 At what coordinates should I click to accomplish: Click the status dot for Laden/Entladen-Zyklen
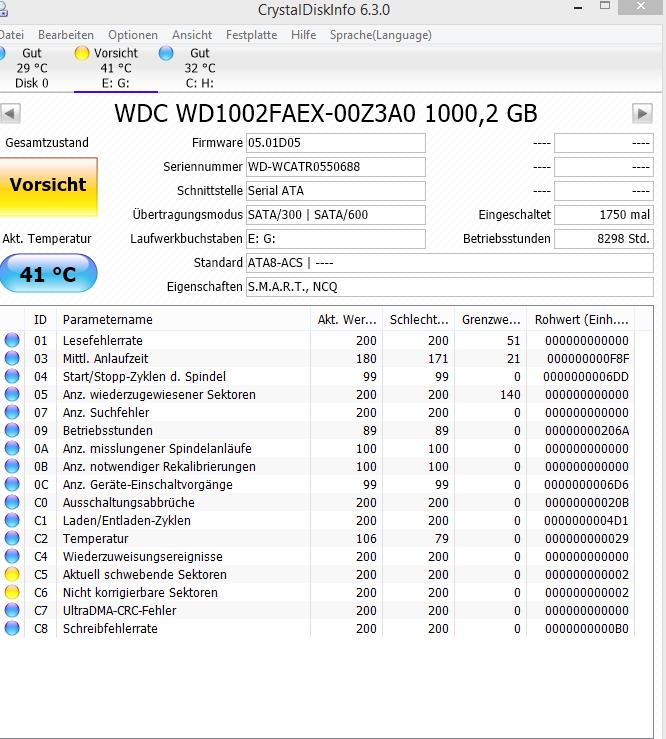pos(12,520)
